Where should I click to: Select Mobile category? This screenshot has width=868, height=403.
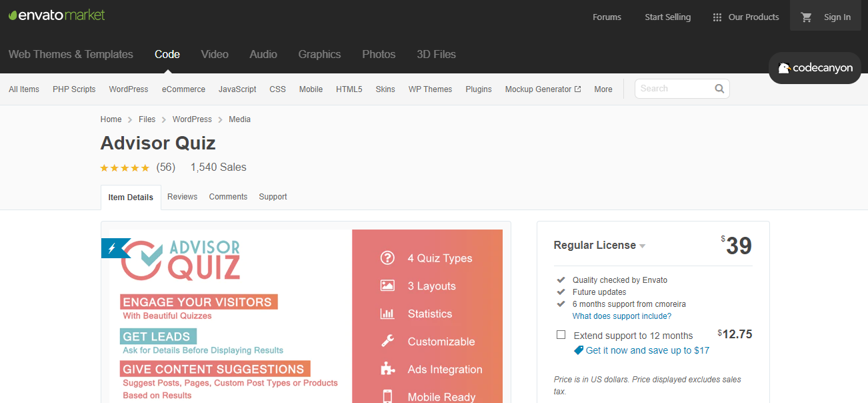[311, 89]
